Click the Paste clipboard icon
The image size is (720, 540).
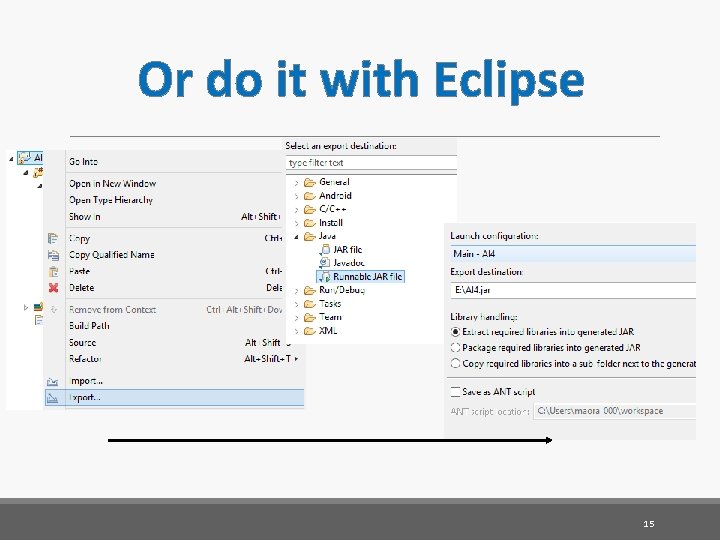tap(53, 271)
